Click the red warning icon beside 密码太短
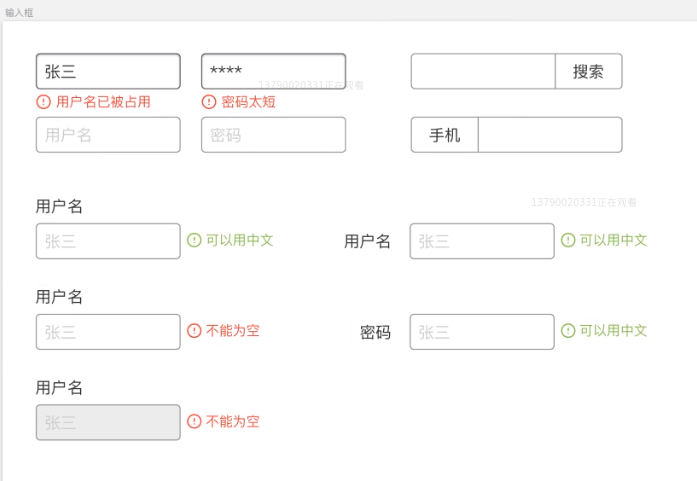 [x=209, y=102]
